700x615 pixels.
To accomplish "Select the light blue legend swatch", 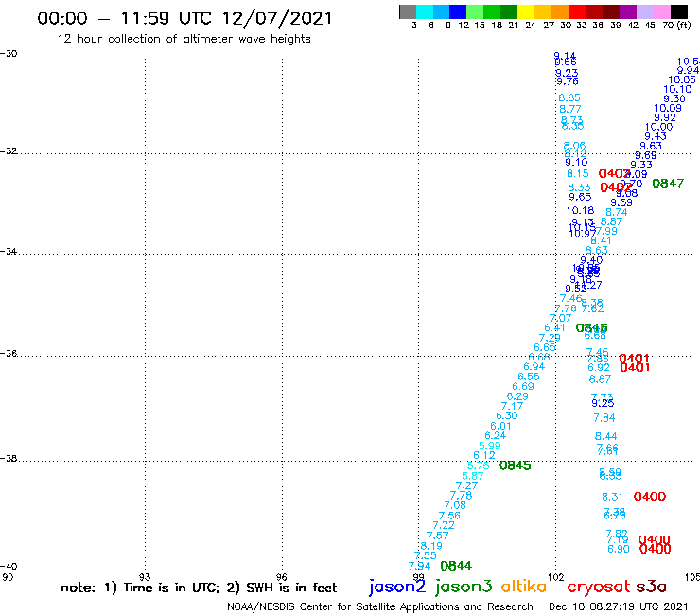I will tap(442, 11).
